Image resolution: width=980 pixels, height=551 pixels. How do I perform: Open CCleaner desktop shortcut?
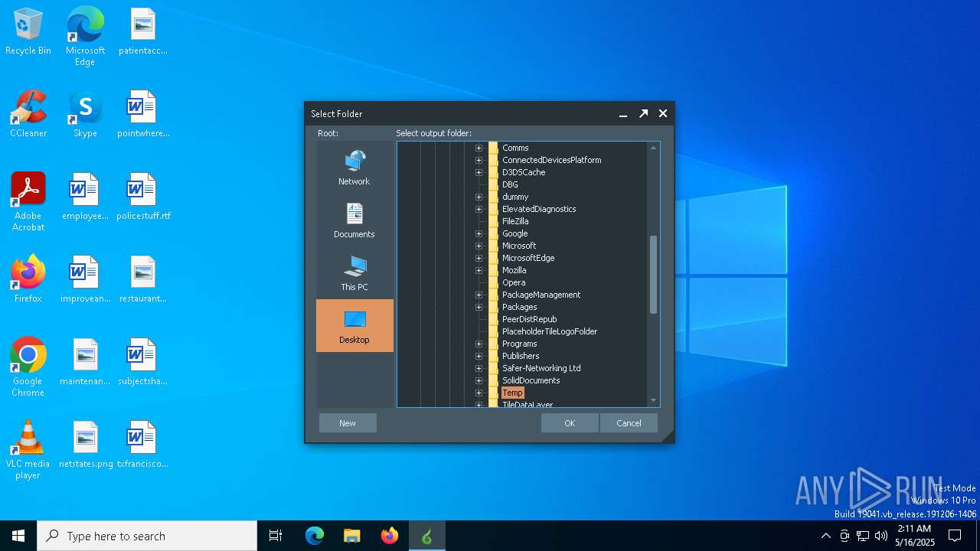(x=28, y=114)
